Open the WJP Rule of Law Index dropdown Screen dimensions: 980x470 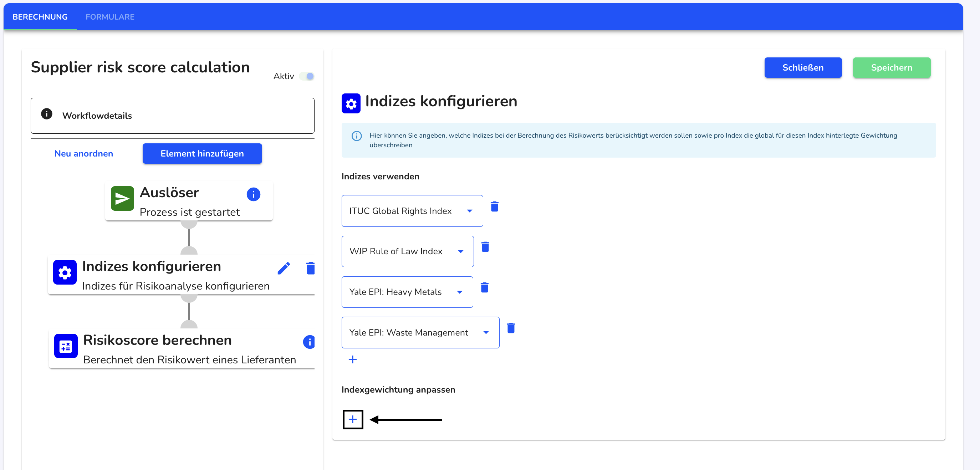pos(408,251)
